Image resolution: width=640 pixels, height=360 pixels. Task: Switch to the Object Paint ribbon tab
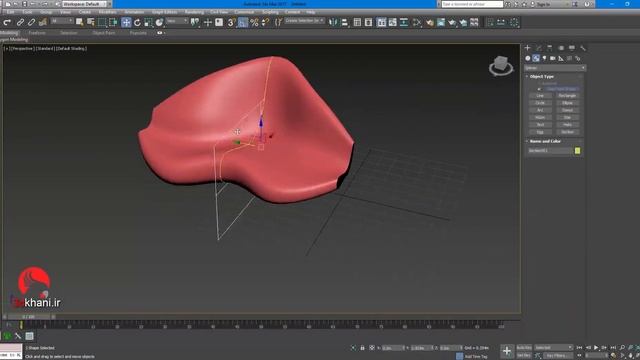[104, 33]
